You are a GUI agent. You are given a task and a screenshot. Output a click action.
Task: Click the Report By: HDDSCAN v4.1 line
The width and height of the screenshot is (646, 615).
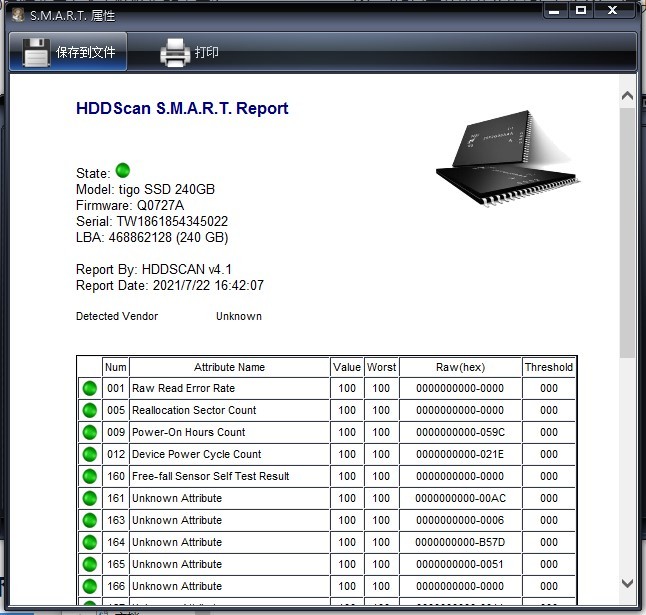coord(154,269)
